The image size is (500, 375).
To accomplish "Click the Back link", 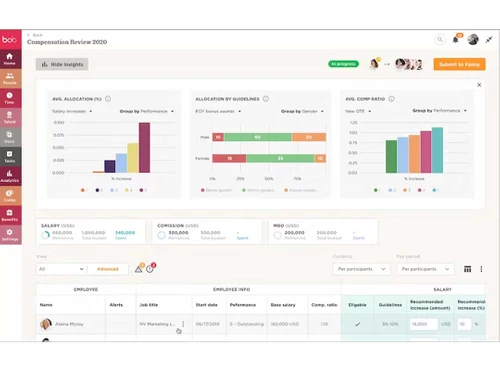I will point(35,35).
